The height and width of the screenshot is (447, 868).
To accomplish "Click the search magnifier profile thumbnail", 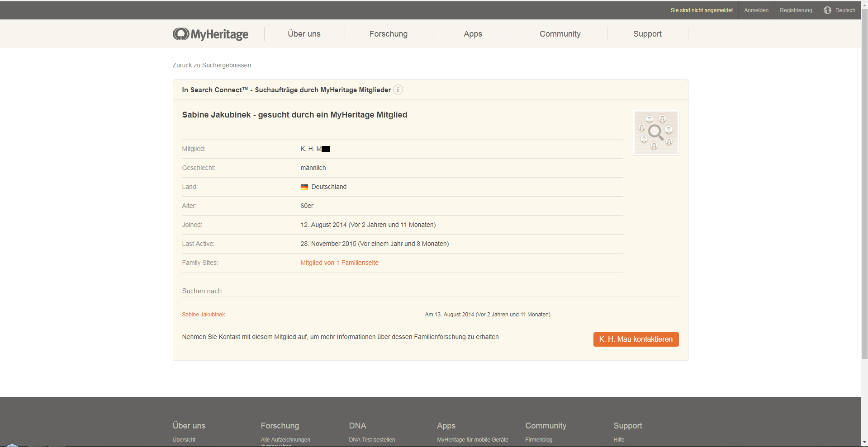I will pos(656,132).
